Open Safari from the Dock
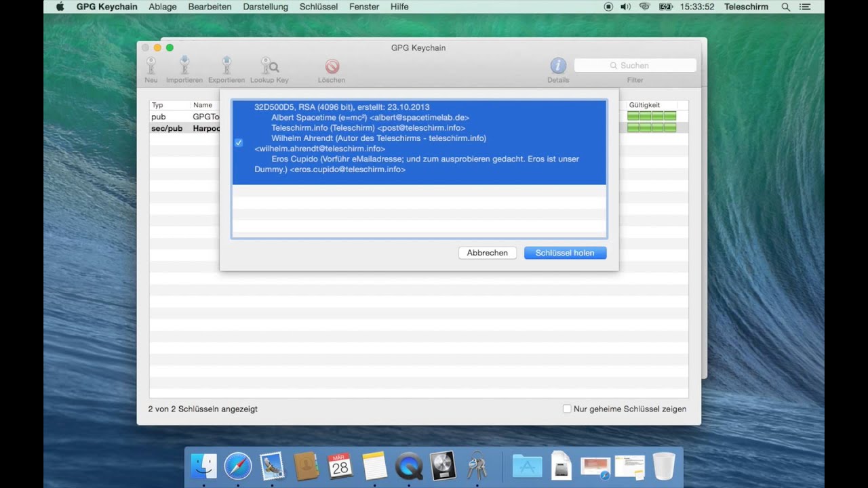Screen dimensions: 868x488 click(238, 466)
